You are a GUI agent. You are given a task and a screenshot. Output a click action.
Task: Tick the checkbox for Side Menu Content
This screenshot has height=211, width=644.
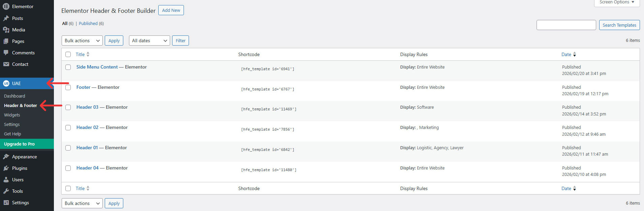click(68, 67)
